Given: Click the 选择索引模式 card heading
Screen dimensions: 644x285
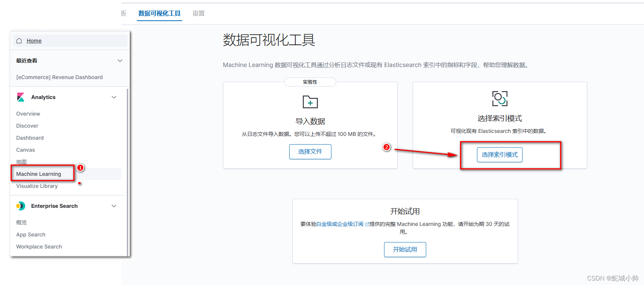Looking at the screenshot, I should click(x=500, y=119).
